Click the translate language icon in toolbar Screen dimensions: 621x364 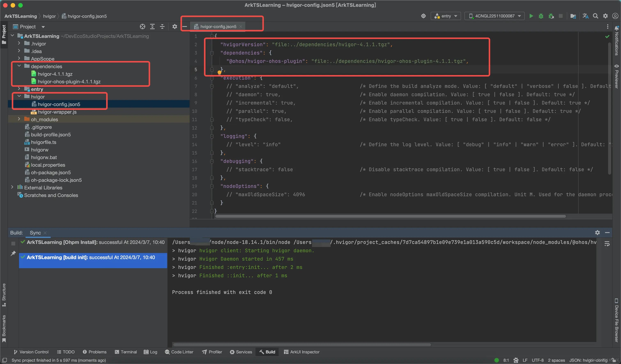(585, 16)
